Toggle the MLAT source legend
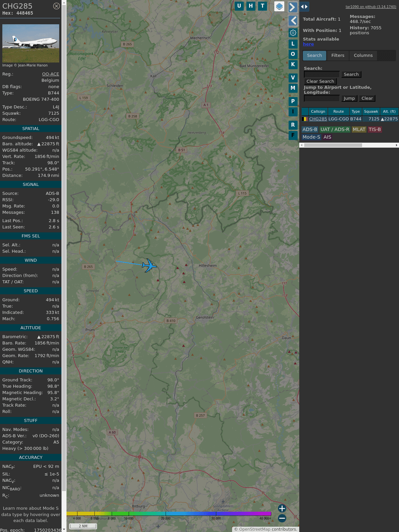The width and height of the screenshot is (399, 532). [359, 130]
